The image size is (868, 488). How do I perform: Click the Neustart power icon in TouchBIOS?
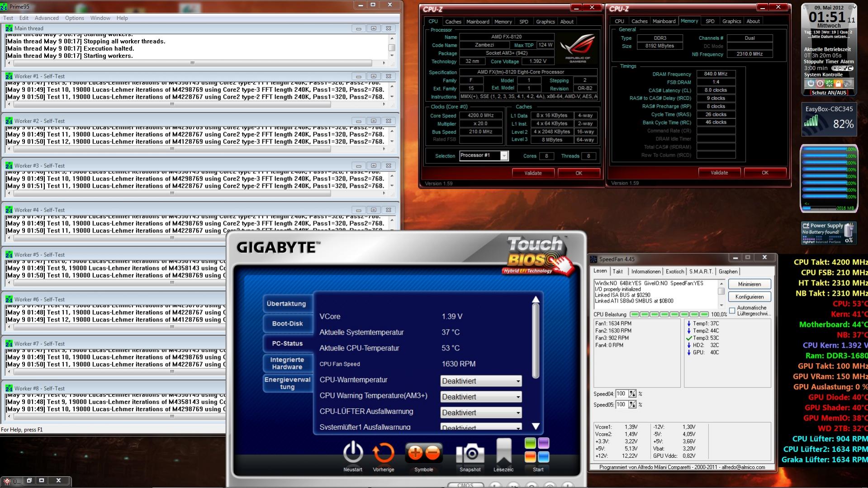[353, 452]
